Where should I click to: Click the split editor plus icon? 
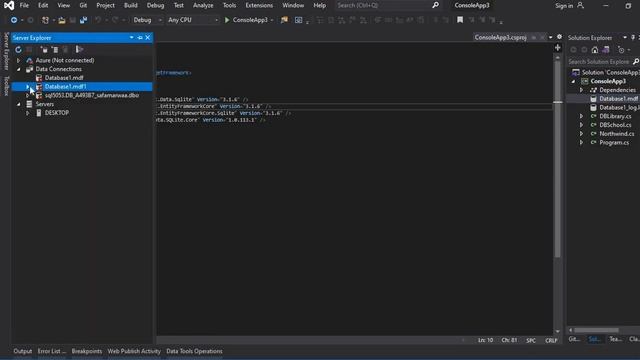point(558,48)
